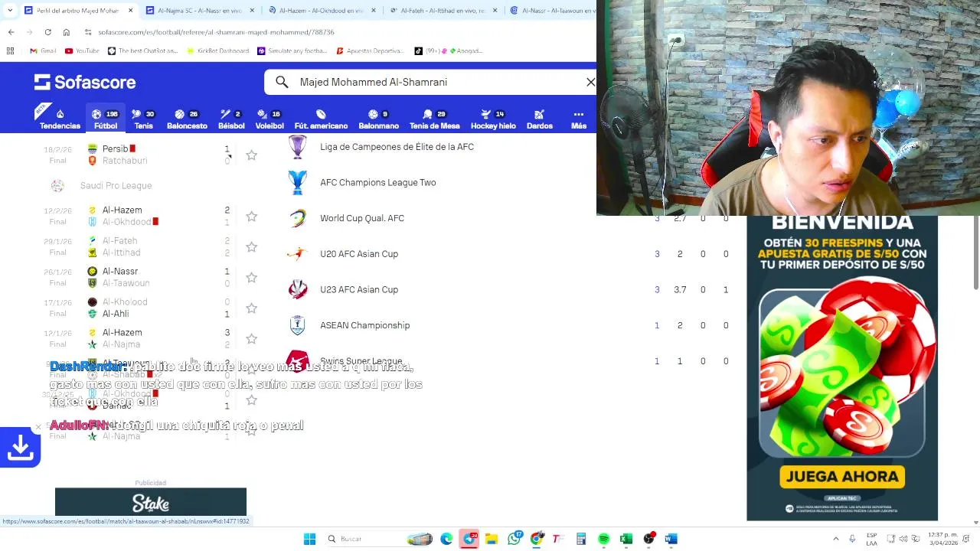Open U20 AFC Asian Cup row
This screenshot has width=980, height=551.
point(359,254)
